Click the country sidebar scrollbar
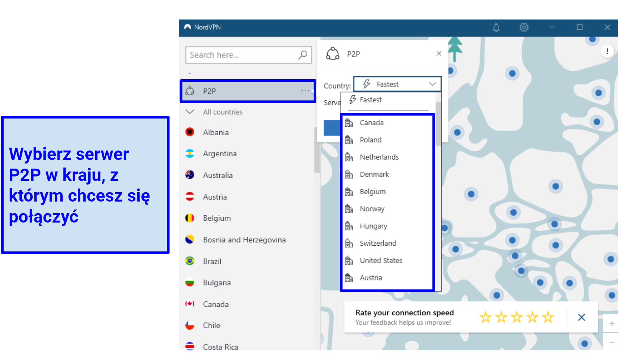 point(317,150)
